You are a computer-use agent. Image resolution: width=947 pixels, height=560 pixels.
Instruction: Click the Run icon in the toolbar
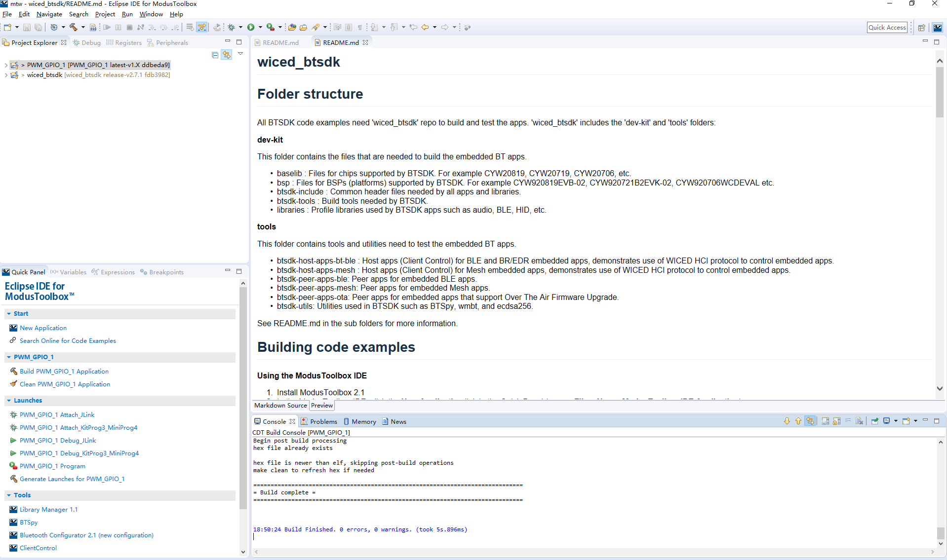click(x=250, y=27)
